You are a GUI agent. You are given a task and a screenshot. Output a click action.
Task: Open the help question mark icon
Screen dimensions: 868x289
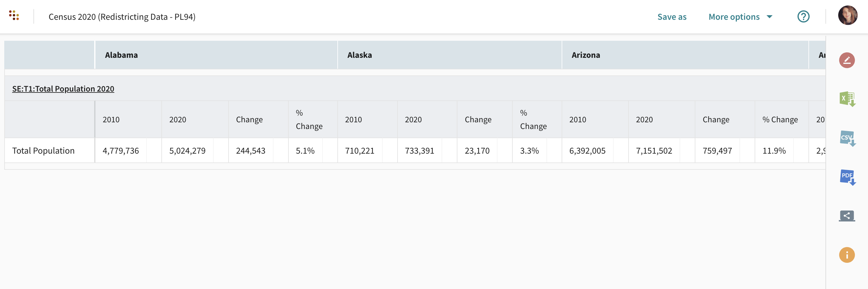point(803,16)
